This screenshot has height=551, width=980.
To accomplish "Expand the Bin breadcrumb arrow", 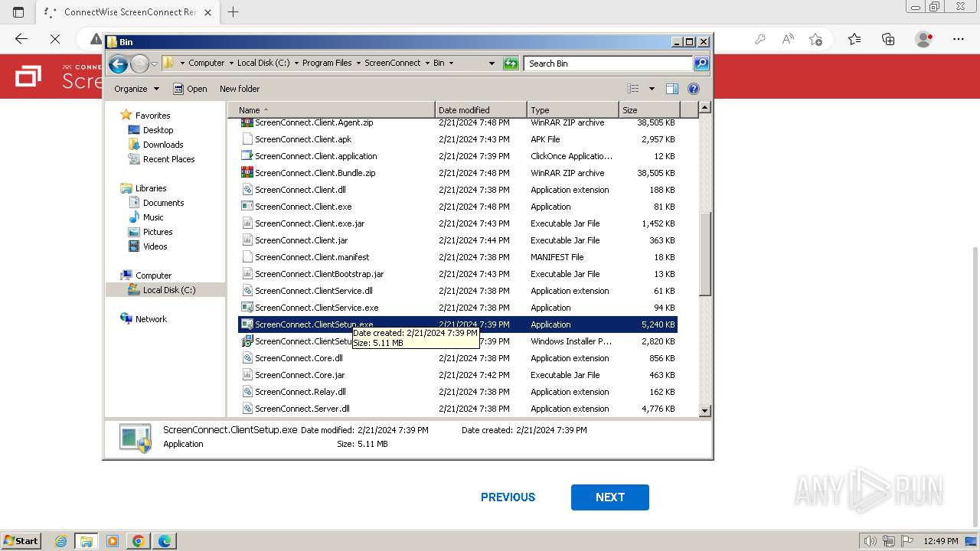I will coord(451,64).
